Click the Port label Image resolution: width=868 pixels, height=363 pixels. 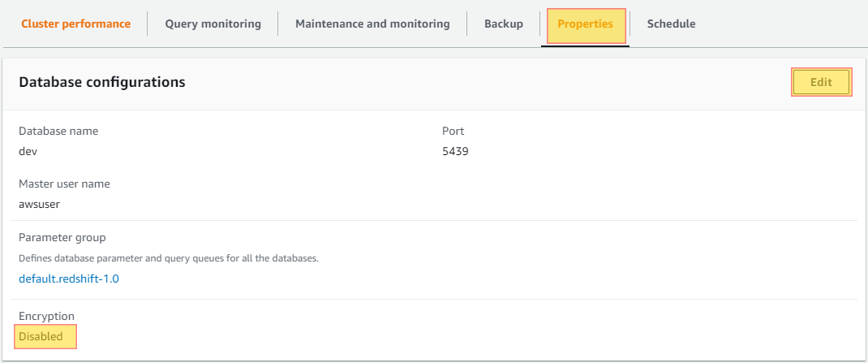pyautogui.click(x=453, y=132)
